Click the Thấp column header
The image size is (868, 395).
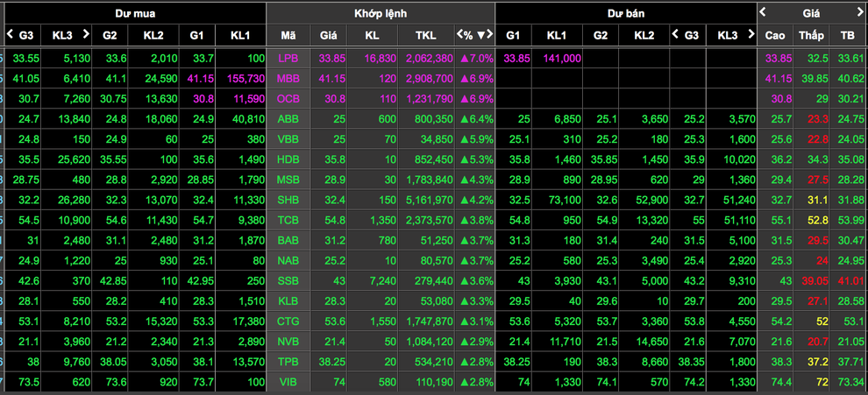click(811, 35)
